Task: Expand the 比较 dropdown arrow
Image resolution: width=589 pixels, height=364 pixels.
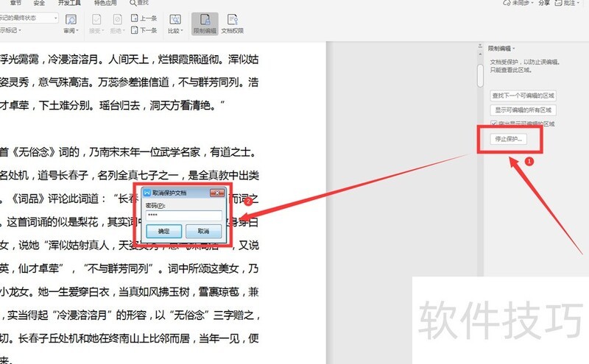Action: (181, 31)
